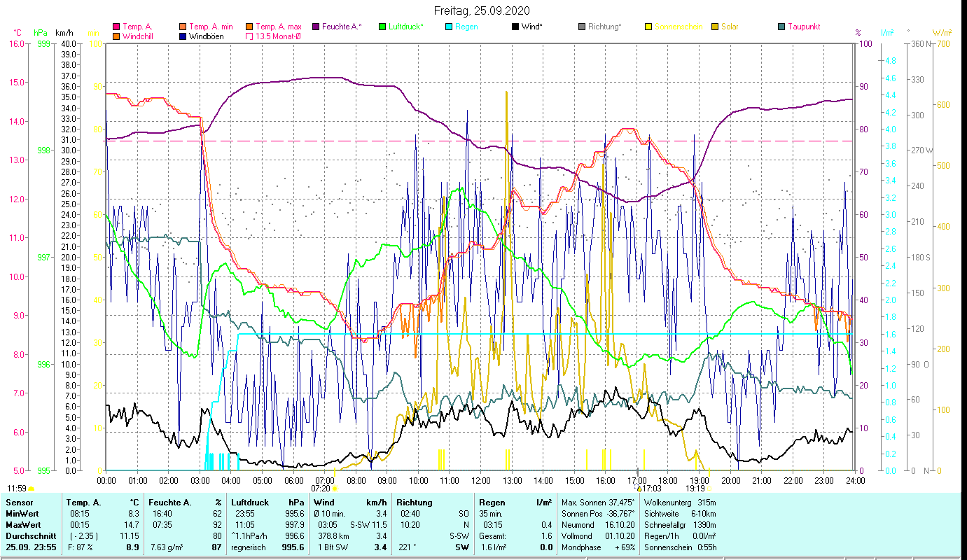
Task: Click the Sonnenschein 0:55h entry
Action: (x=679, y=547)
